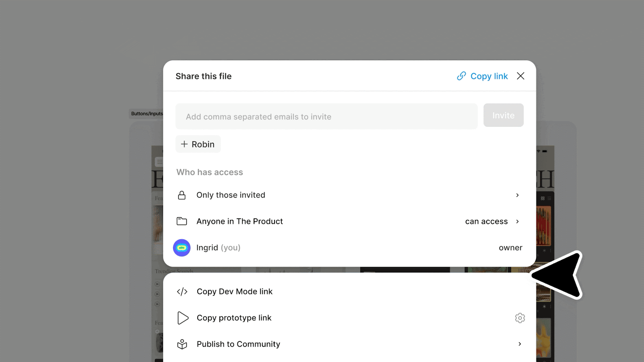Select Copy prototype link
The width and height of the screenshot is (644, 362).
pyautogui.click(x=234, y=318)
